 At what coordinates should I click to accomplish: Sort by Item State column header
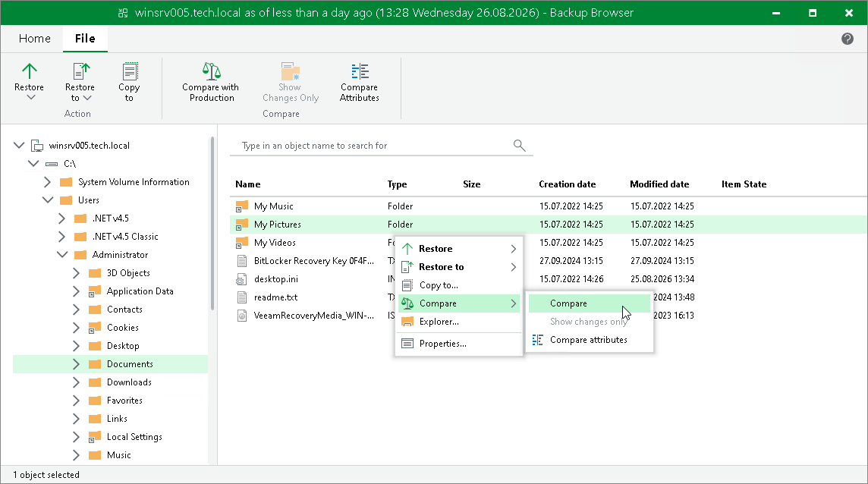point(744,184)
